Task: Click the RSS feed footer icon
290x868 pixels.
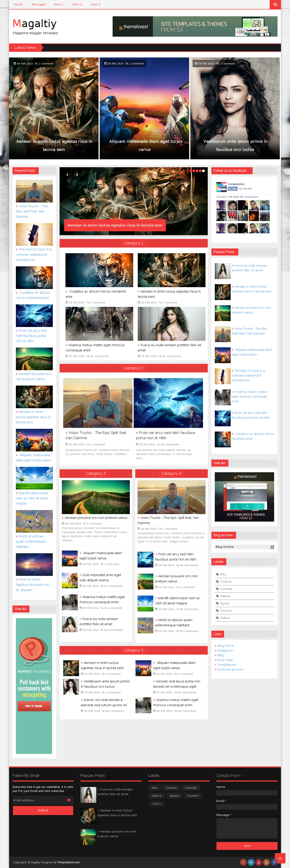Action: [266, 862]
